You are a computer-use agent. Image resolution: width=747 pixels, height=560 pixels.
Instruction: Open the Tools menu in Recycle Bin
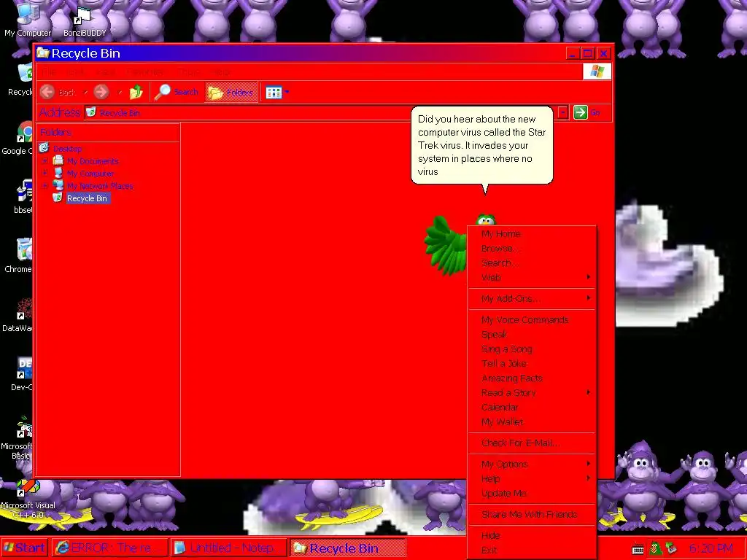[x=189, y=72]
